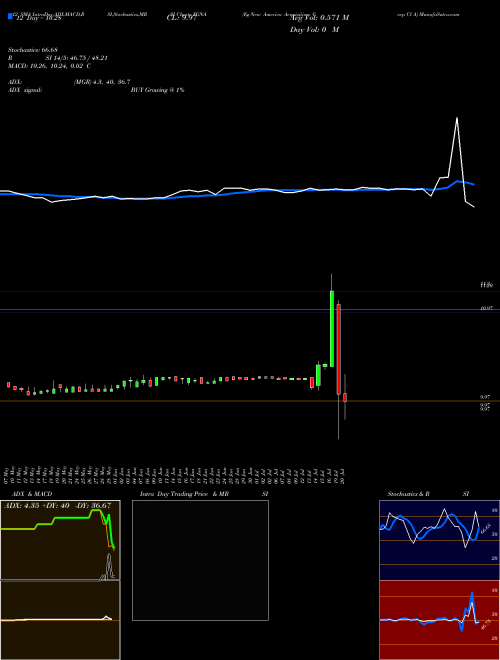Open the blue Stochastics chart panel

tap(439, 540)
